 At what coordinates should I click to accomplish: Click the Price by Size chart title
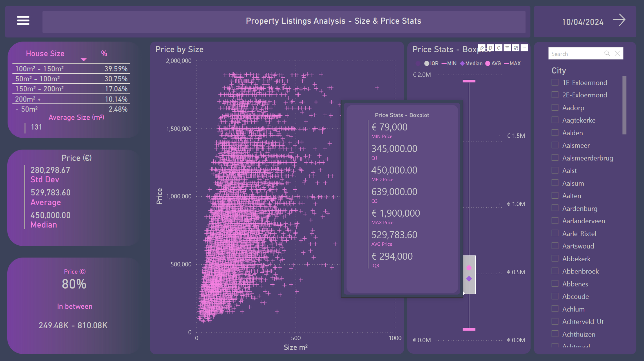click(179, 49)
